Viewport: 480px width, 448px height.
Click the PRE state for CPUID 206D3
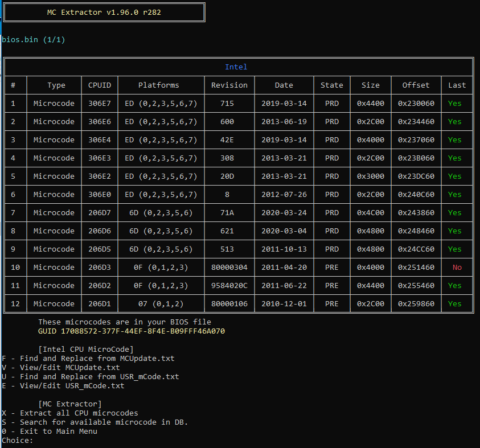click(x=331, y=267)
